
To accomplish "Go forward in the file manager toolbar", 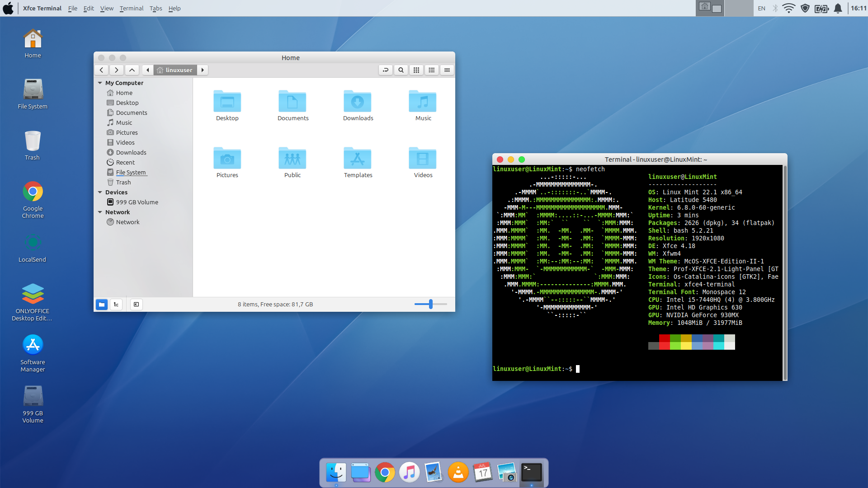I will click(117, 70).
